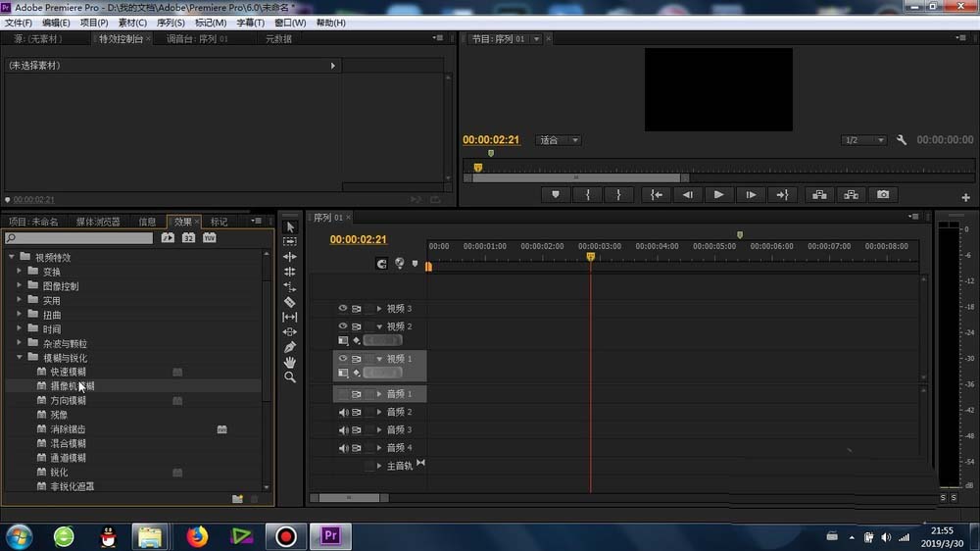Select the Selection arrow tool
Image resolution: width=980 pixels, height=551 pixels.
290,226
